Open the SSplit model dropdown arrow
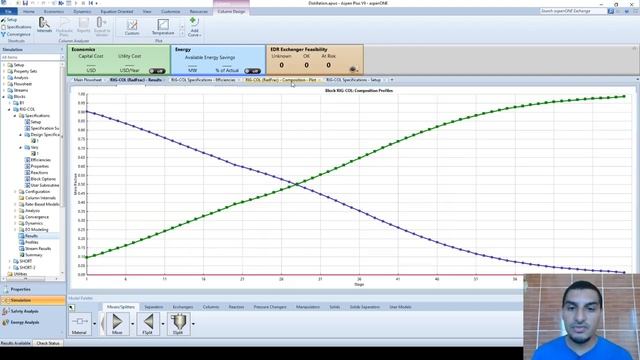Viewport: 640px width, 360px height. click(x=193, y=324)
